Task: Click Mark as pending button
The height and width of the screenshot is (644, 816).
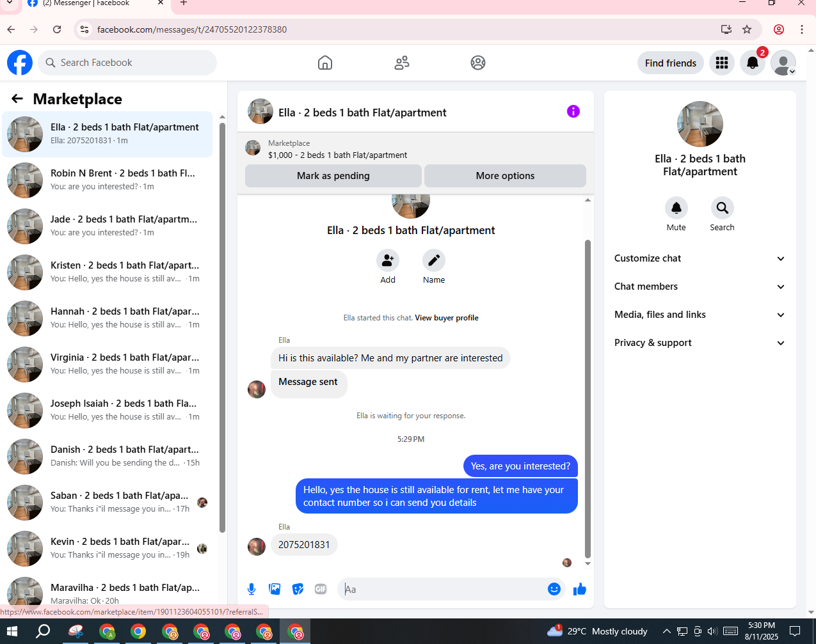Action: (333, 176)
